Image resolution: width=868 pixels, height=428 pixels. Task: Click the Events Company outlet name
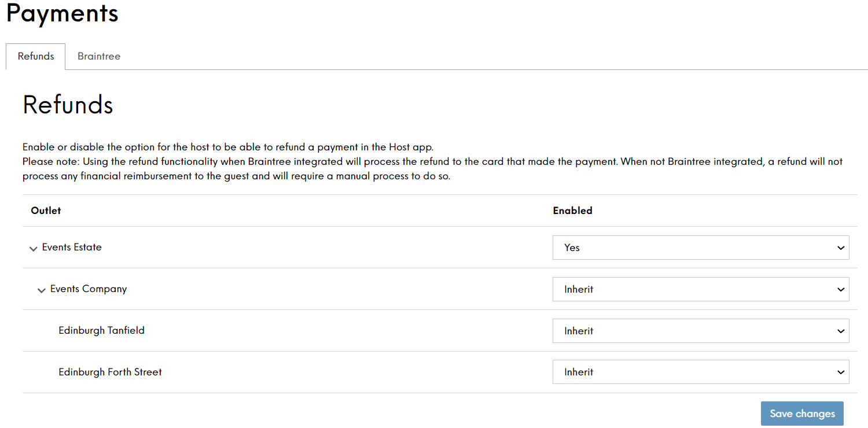[89, 289]
